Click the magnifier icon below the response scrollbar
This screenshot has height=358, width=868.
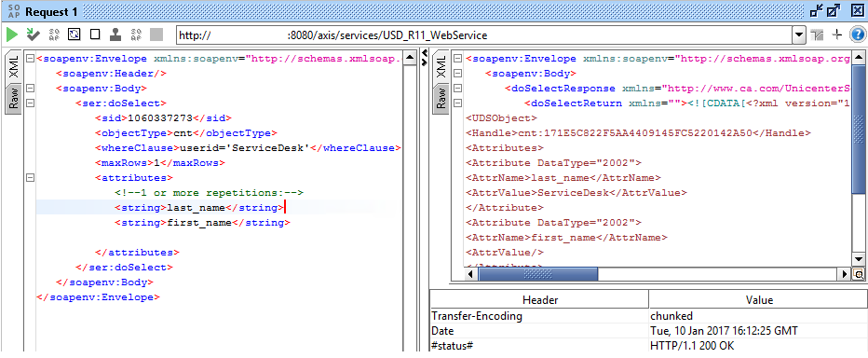click(x=859, y=274)
